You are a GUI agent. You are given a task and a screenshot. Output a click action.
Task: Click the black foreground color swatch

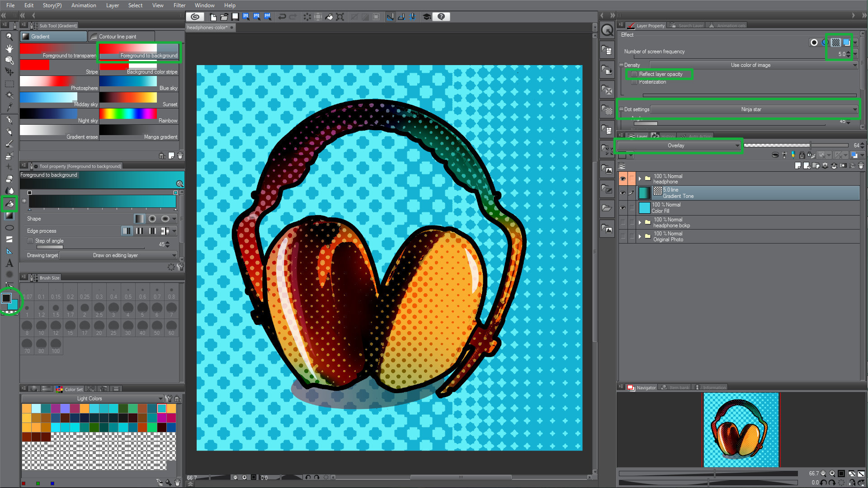(6, 298)
